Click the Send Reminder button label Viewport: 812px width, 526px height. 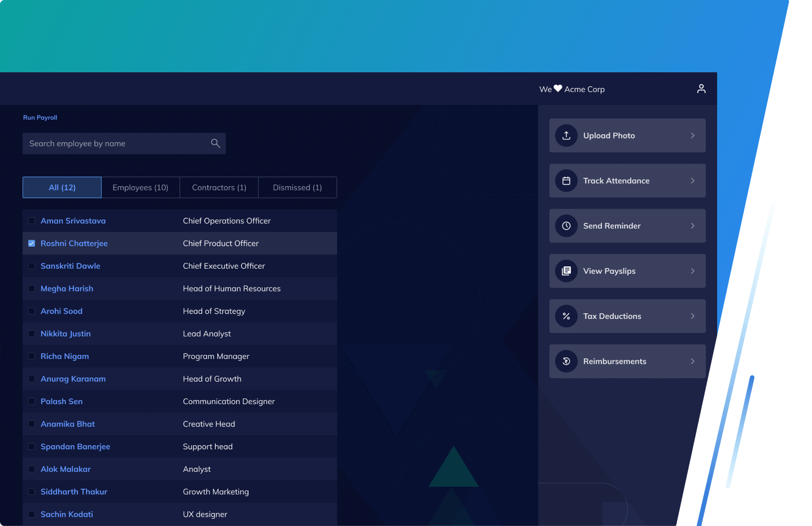(612, 226)
